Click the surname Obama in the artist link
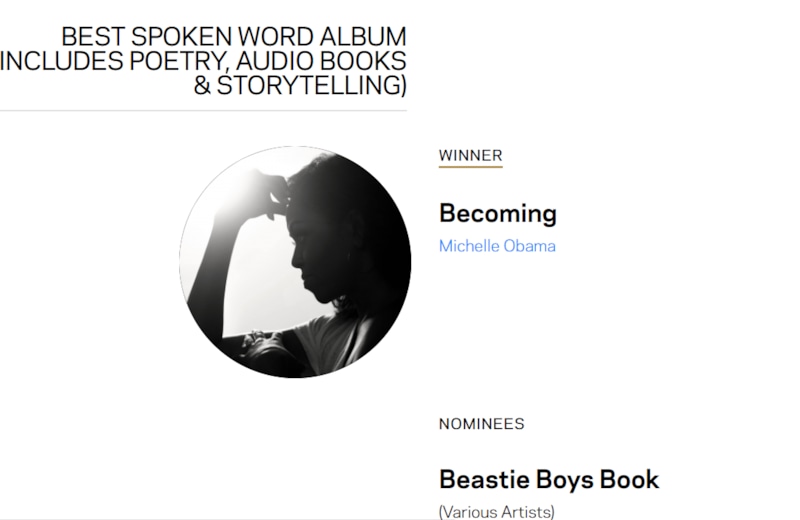Viewport: 800px width, 520px height. coord(527,246)
